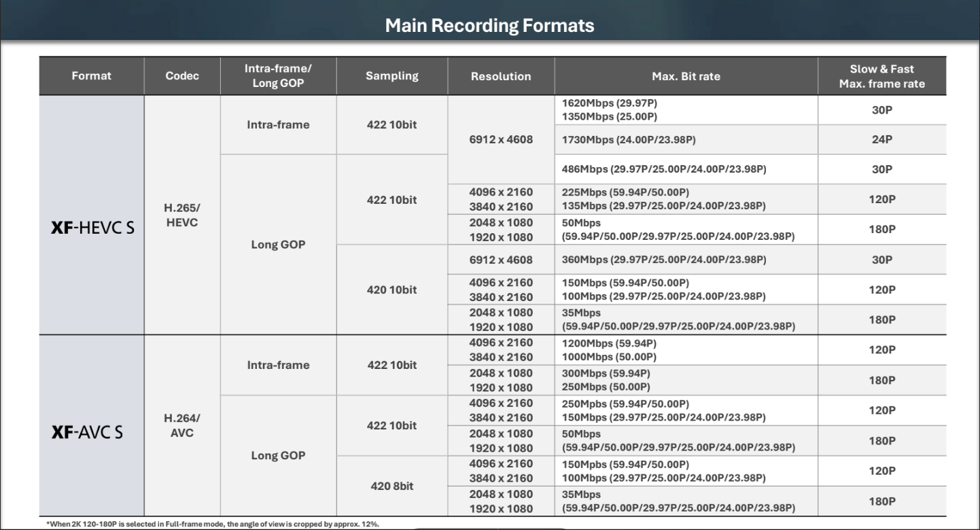Image resolution: width=980 pixels, height=530 pixels.
Task: Select the "135Mbps" bit rate line
Action: click(x=663, y=206)
